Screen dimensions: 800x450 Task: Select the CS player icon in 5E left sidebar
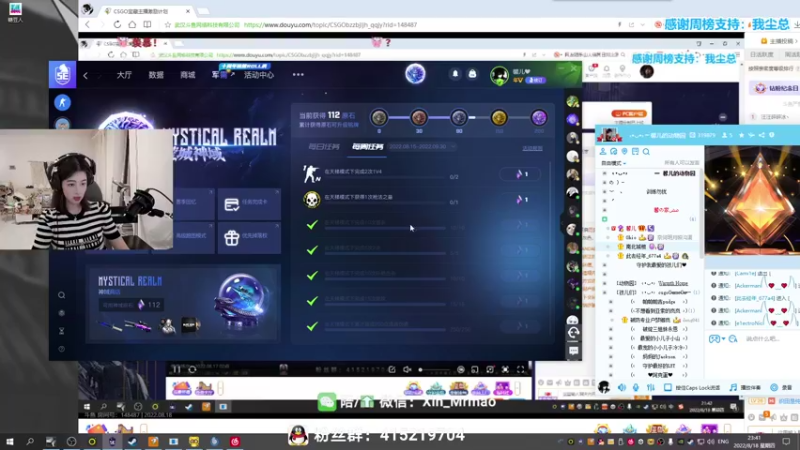pyautogui.click(x=62, y=103)
